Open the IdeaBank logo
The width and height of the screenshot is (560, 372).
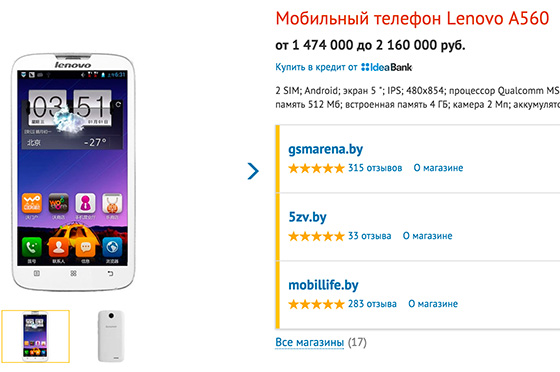click(x=386, y=67)
